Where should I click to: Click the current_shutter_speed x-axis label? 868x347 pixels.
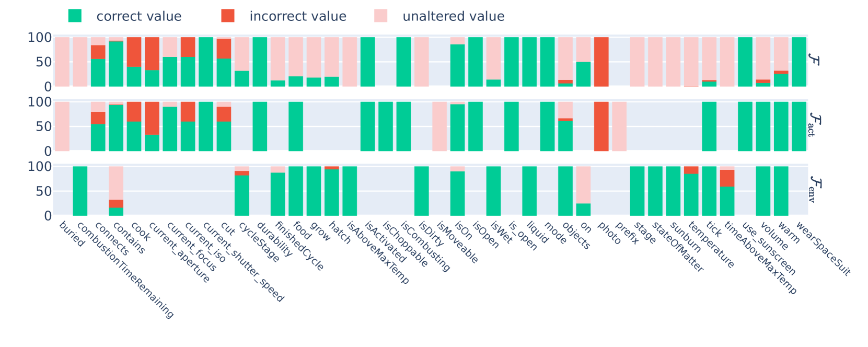pyautogui.click(x=243, y=262)
